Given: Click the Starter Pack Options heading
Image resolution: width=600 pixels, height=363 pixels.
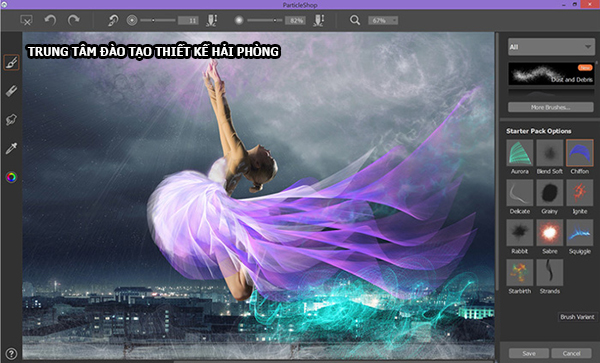Looking at the screenshot, I should tap(538, 131).
